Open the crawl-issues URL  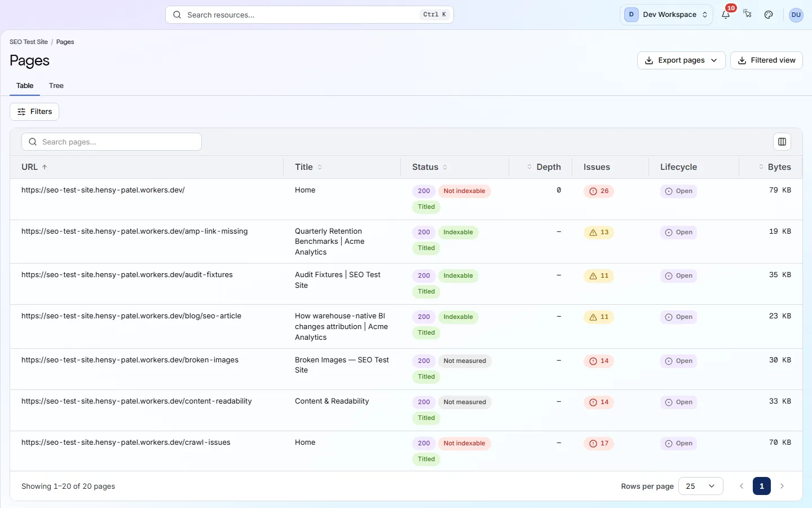126,443
